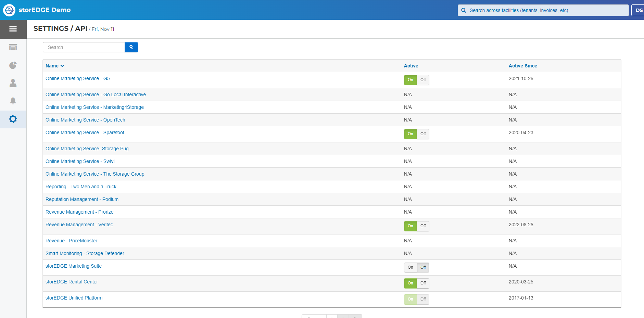This screenshot has height=318, width=644.
Task: Open the DS user account menu
Action: click(639, 10)
